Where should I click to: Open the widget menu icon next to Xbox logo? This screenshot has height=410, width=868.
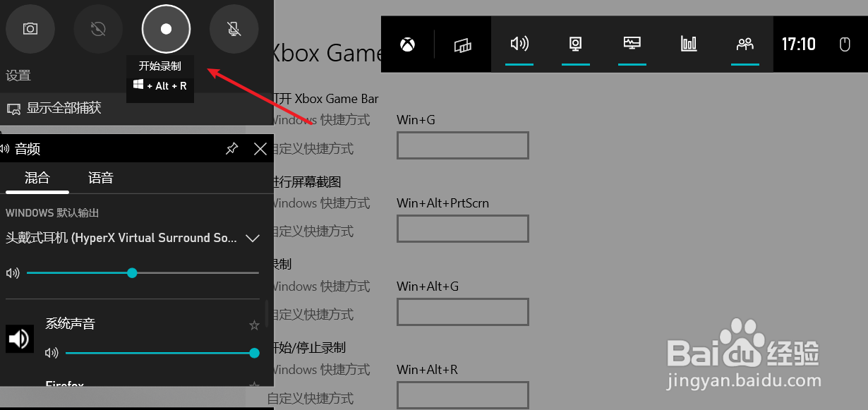click(463, 44)
